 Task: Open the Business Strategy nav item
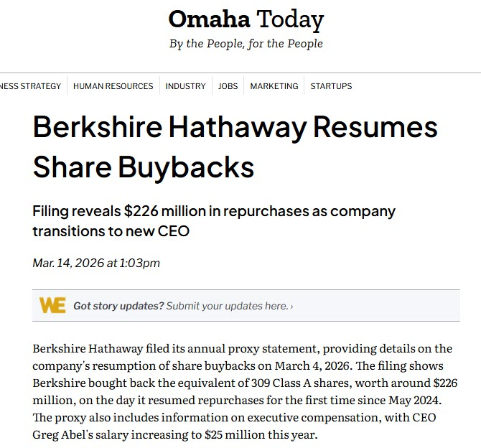pos(30,86)
